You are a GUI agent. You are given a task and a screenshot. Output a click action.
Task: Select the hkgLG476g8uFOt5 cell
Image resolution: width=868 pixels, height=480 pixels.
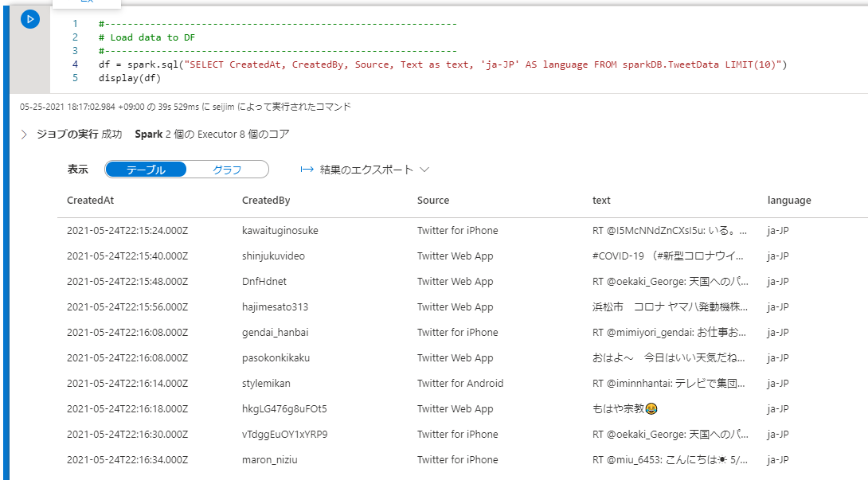click(284, 408)
